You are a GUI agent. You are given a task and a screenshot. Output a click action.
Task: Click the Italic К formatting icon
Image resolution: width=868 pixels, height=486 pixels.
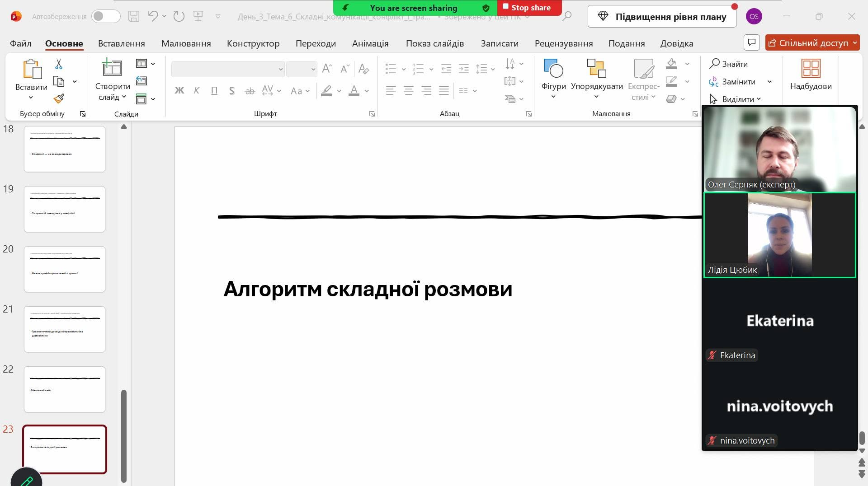click(x=197, y=91)
